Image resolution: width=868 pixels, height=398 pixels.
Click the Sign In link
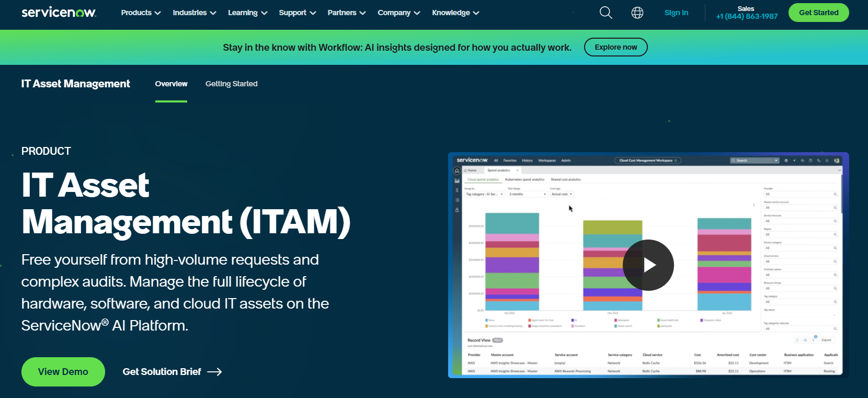pyautogui.click(x=676, y=13)
